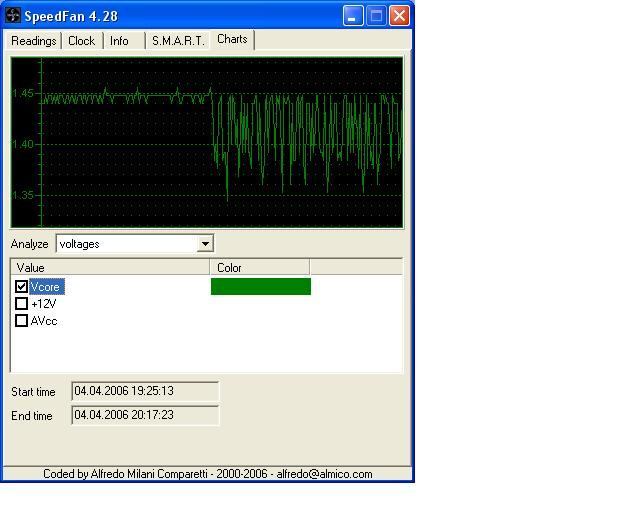Click the SpeedFan fan icon in title bar
640x512 pixels.
pos(12,16)
